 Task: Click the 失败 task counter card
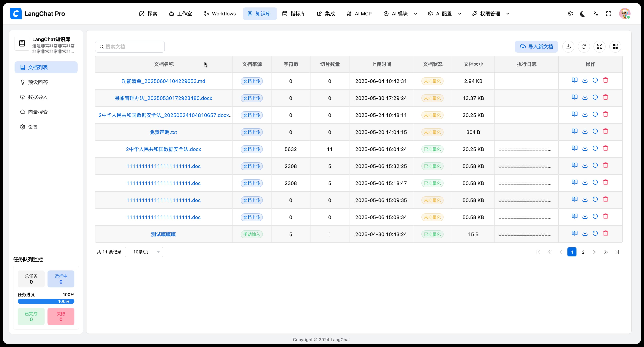(x=61, y=317)
